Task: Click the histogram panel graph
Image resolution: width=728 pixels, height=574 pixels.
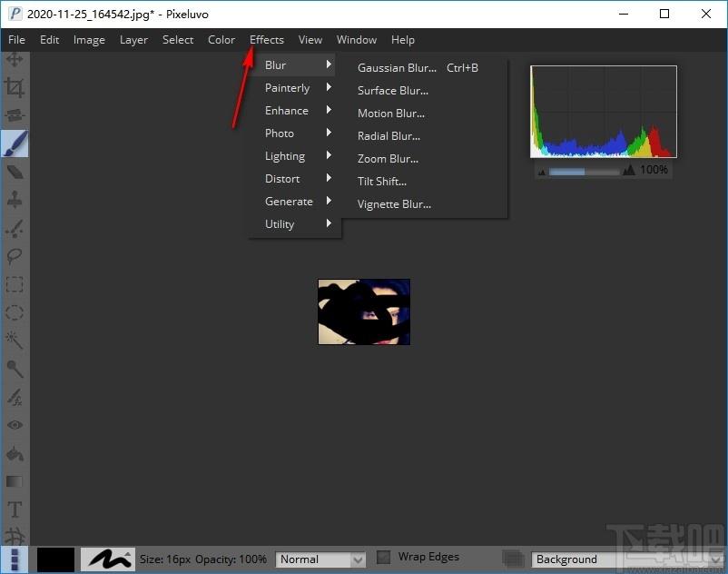Action: 604,112
